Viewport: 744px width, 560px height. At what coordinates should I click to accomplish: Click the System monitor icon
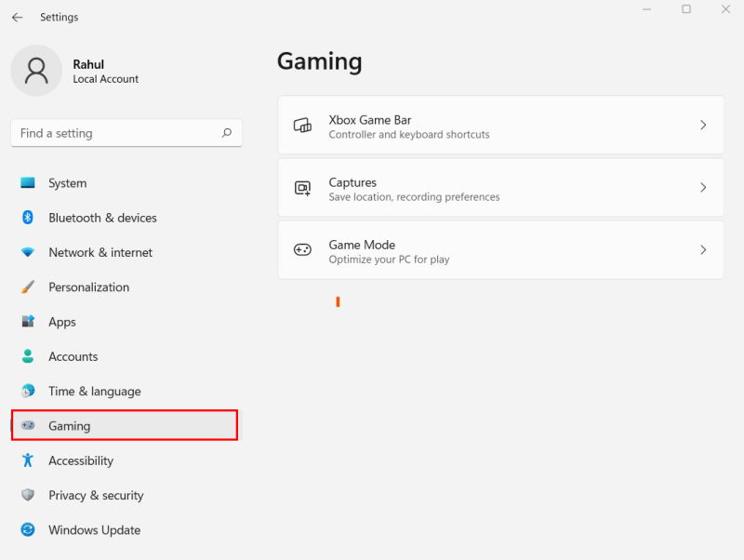point(28,182)
